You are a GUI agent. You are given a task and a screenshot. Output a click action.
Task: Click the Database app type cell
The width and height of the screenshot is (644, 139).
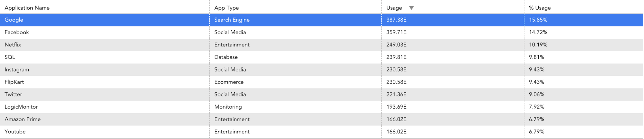pyautogui.click(x=226, y=57)
